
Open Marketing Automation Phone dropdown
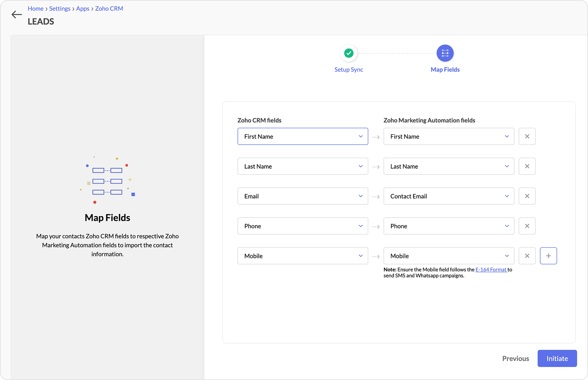click(x=449, y=226)
